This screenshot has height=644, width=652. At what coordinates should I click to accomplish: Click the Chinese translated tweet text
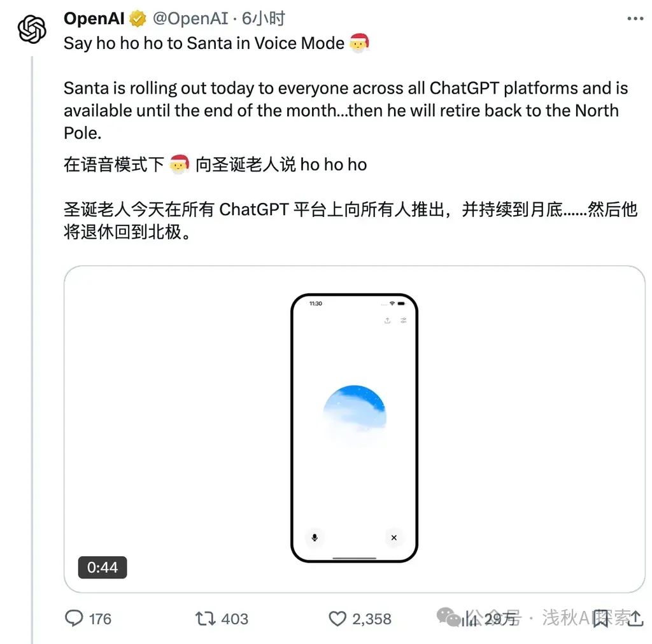(350, 199)
